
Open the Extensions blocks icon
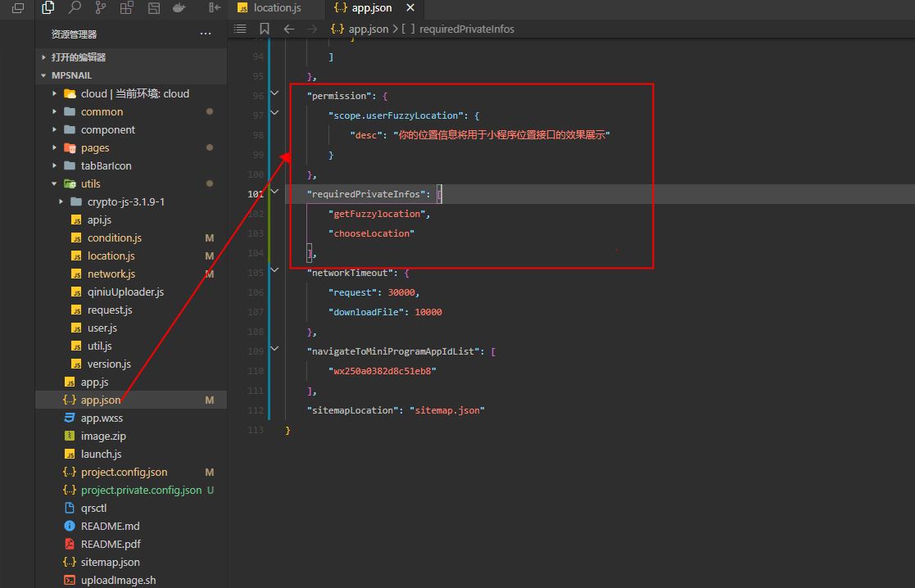tap(127, 7)
